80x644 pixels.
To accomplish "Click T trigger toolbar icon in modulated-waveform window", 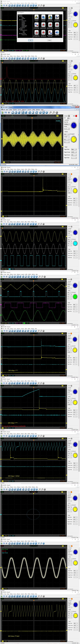I will [19, 113].
